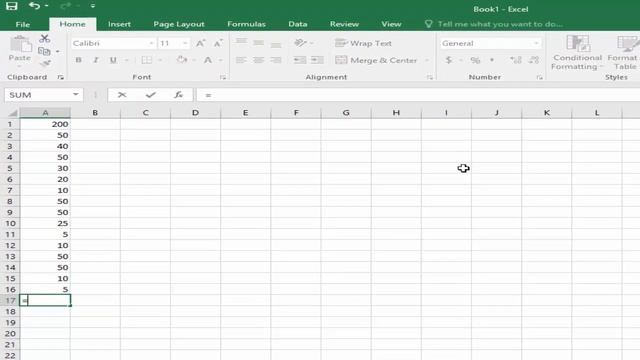
Task: Switch to the Page Layout tab
Action: coord(179,24)
